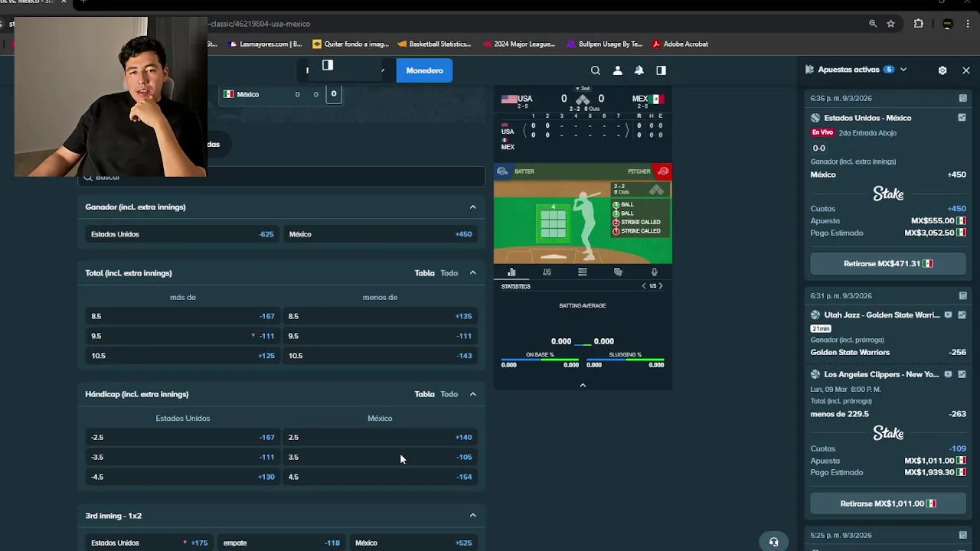Pick Estados Unidos -4.5 handicap at +130
Image resolution: width=980 pixels, height=551 pixels.
click(x=182, y=477)
